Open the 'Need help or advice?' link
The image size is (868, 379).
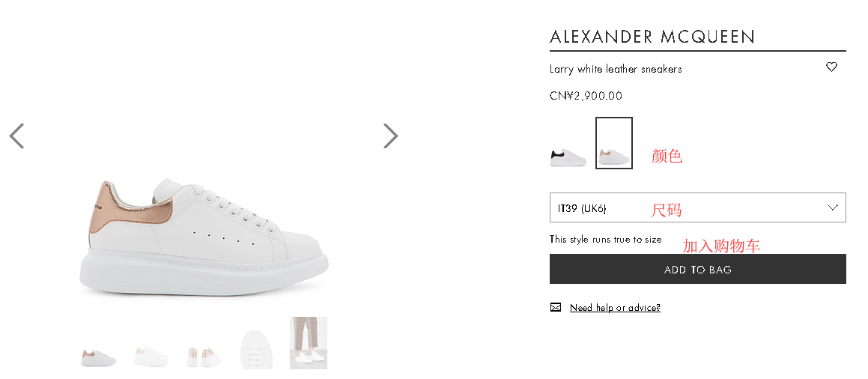tap(615, 308)
